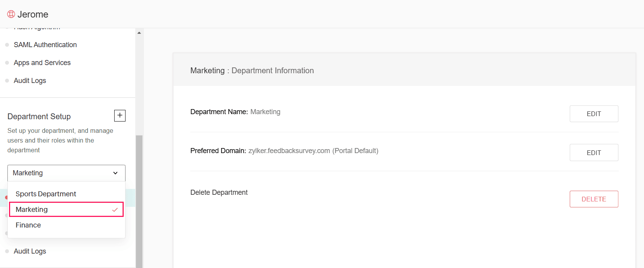This screenshot has height=268, width=644.
Task: Open SAML Authentication settings
Action: (x=45, y=45)
